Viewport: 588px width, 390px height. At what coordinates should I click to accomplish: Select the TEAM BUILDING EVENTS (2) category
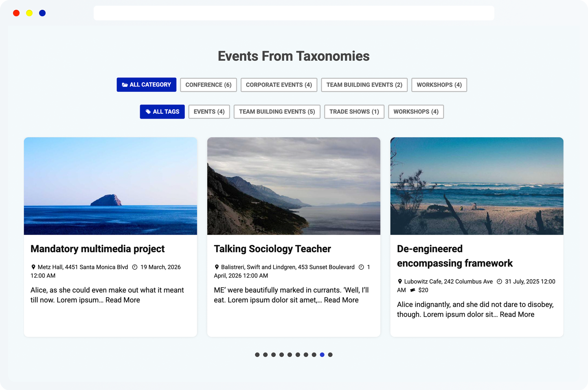pos(364,85)
